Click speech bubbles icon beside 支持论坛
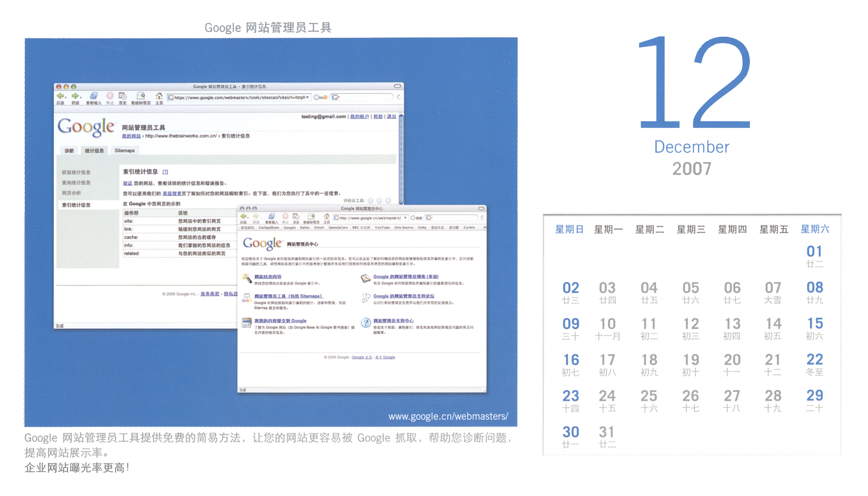This screenshot has width=868, height=496. (366, 298)
